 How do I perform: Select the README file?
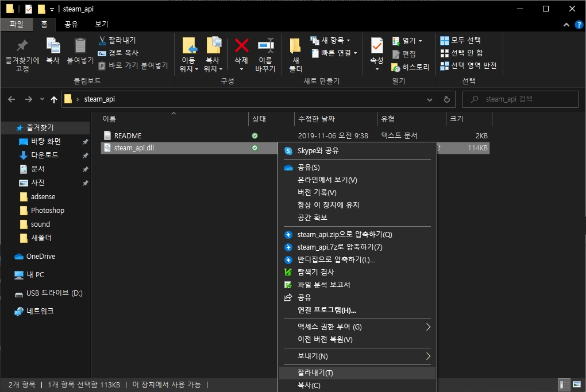click(128, 136)
